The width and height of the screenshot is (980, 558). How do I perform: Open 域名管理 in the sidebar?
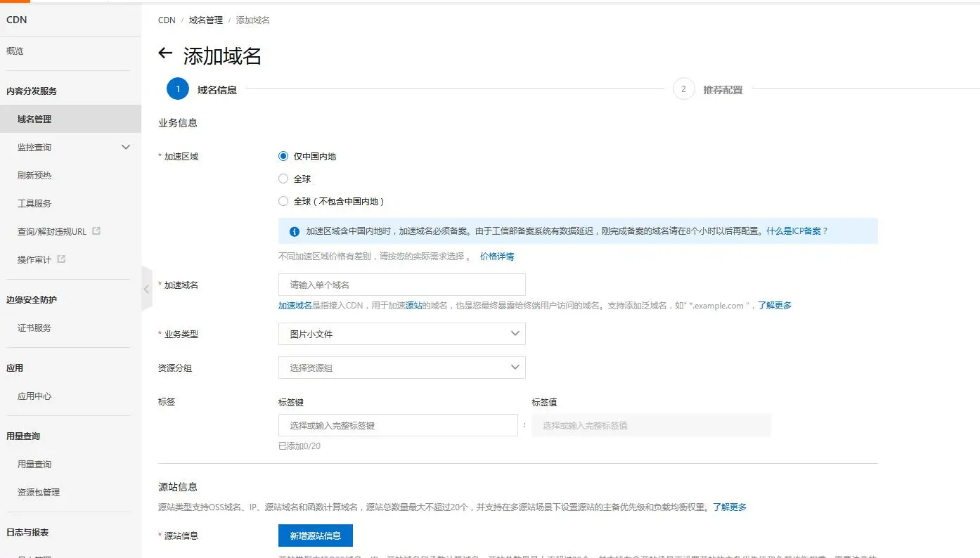(x=70, y=119)
